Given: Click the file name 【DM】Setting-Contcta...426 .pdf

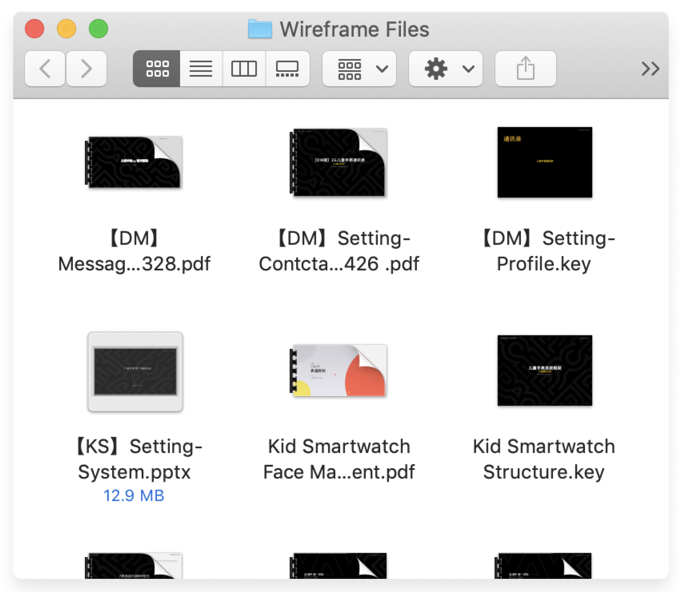Looking at the screenshot, I should (x=339, y=251).
